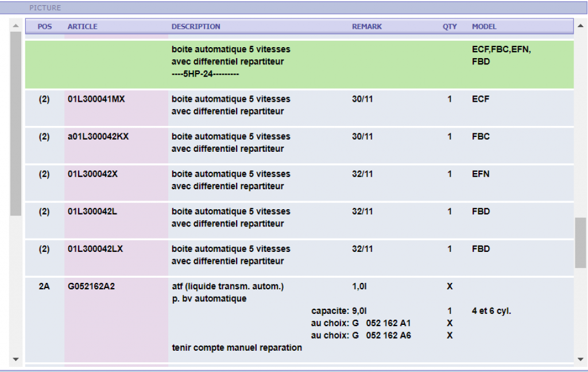588x372 pixels.
Task: Click the ARTICLE column header
Action: tap(82, 26)
